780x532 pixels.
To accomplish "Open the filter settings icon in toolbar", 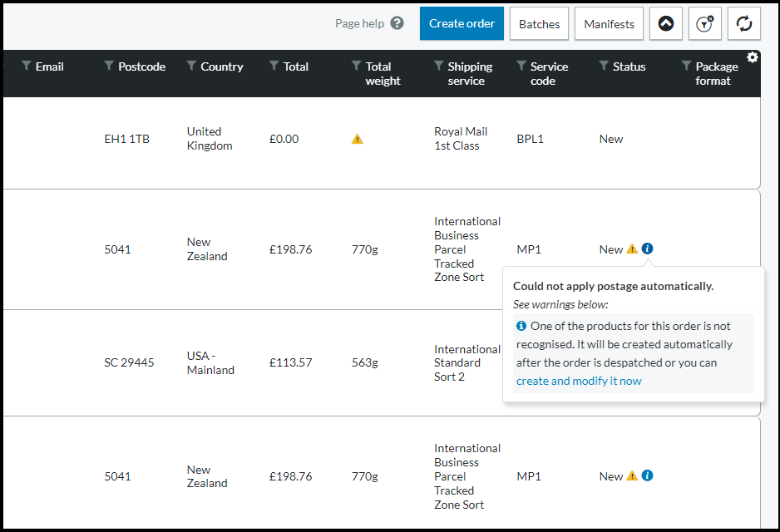I will (704, 24).
